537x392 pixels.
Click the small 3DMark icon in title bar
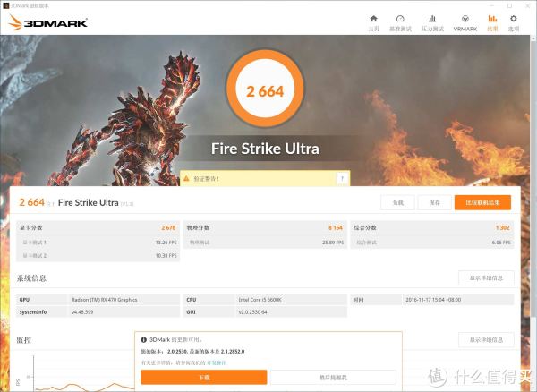(x=6, y=5)
